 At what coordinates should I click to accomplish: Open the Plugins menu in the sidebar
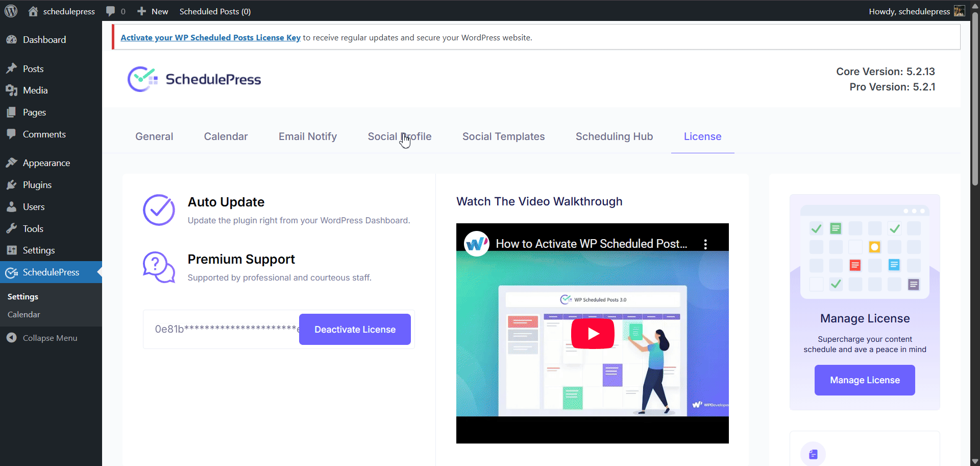(x=37, y=185)
